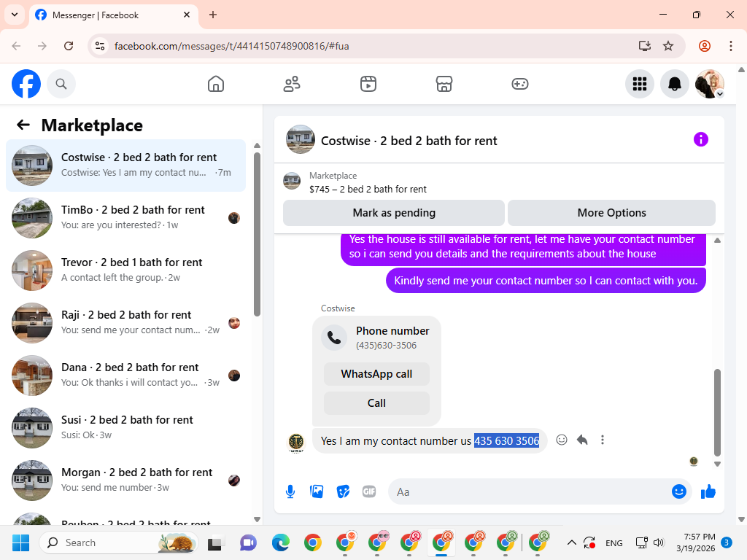Viewport: 747px width, 560px height.
Task: Open the account profile picture menu
Action: pos(710,84)
